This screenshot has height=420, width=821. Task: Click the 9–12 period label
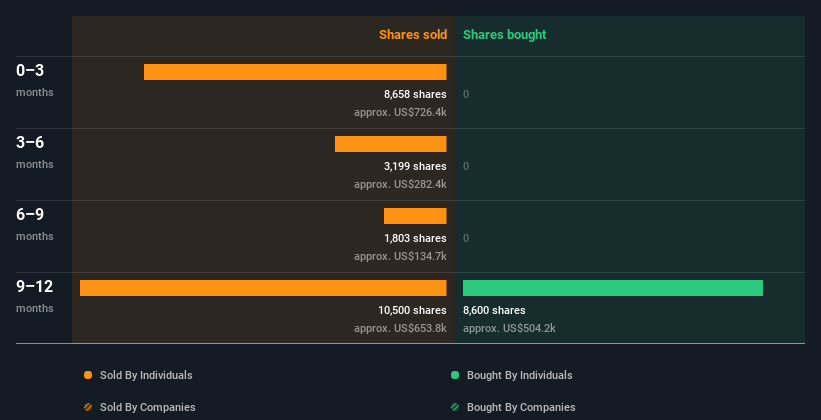click(35, 286)
